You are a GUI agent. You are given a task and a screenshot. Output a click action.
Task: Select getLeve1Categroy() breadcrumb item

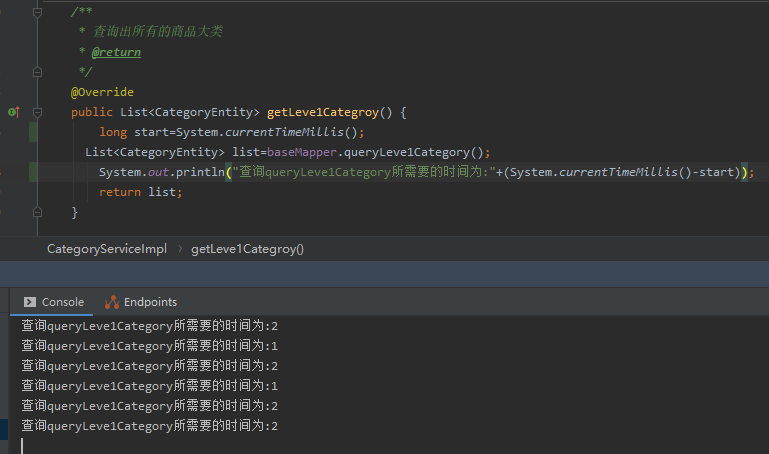[247, 248]
